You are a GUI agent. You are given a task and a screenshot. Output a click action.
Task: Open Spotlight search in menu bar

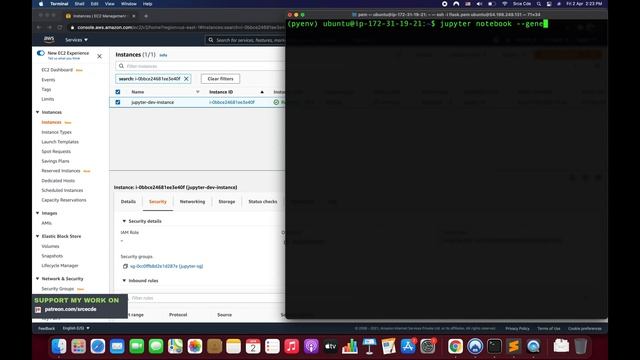[x=539, y=4]
